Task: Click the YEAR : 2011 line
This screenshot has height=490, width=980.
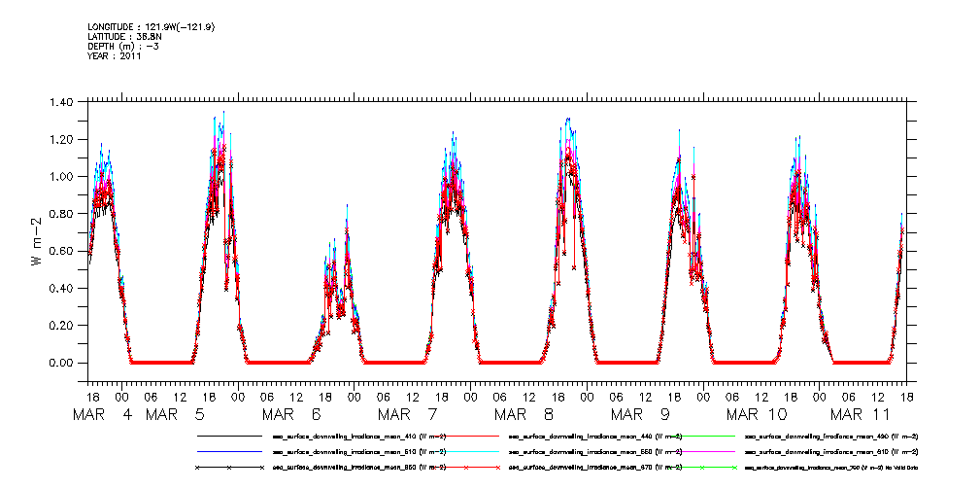Action: (115, 55)
